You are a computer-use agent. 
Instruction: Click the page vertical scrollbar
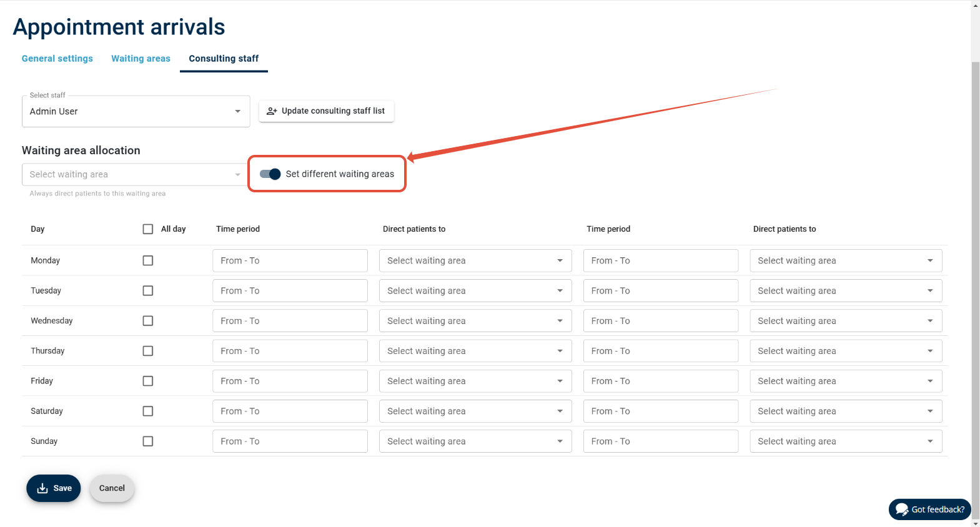pyautogui.click(x=975, y=290)
